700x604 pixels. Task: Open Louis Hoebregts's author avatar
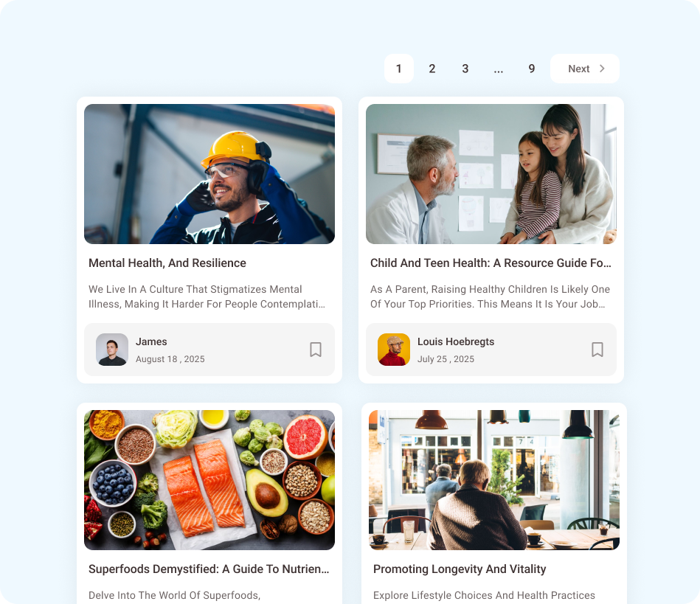coord(394,350)
